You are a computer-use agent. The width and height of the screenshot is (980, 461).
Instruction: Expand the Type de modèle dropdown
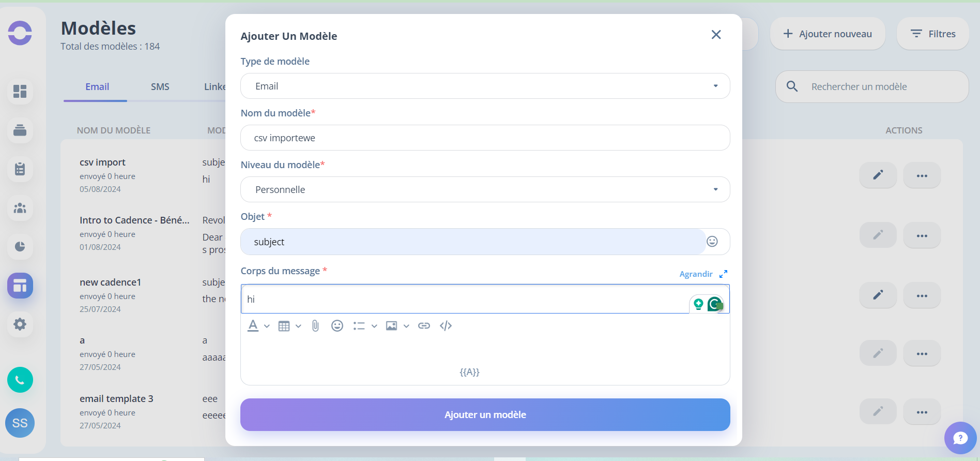485,86
